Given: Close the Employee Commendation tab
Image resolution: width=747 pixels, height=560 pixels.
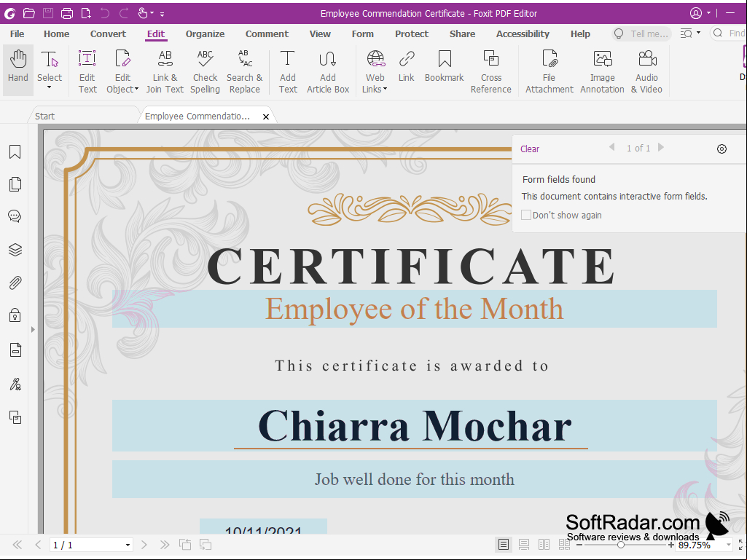Looking at the screenshot, I should (x=266, y=117).
